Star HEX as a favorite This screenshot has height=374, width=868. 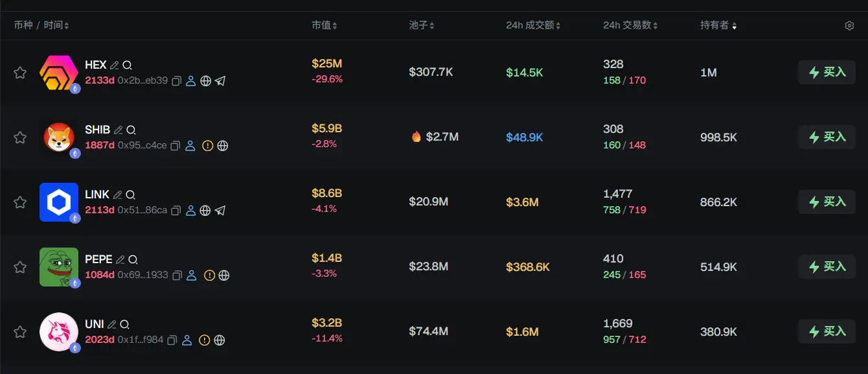pos(20,73)
